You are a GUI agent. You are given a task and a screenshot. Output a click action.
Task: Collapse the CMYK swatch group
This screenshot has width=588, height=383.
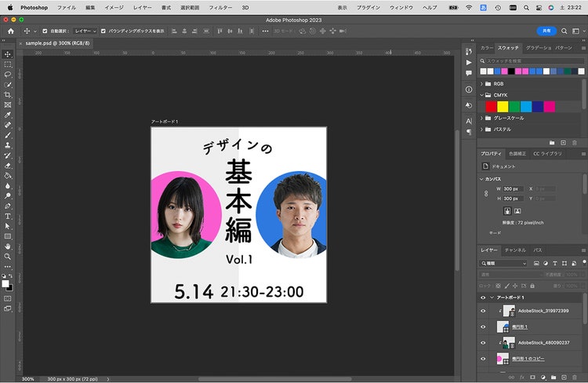pyautogui.click(x=482, y=95)
